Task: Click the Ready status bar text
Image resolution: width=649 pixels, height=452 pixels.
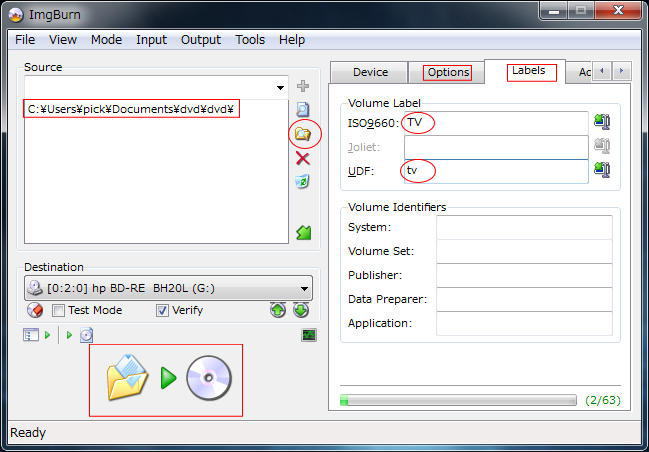Action: [28, 433]
